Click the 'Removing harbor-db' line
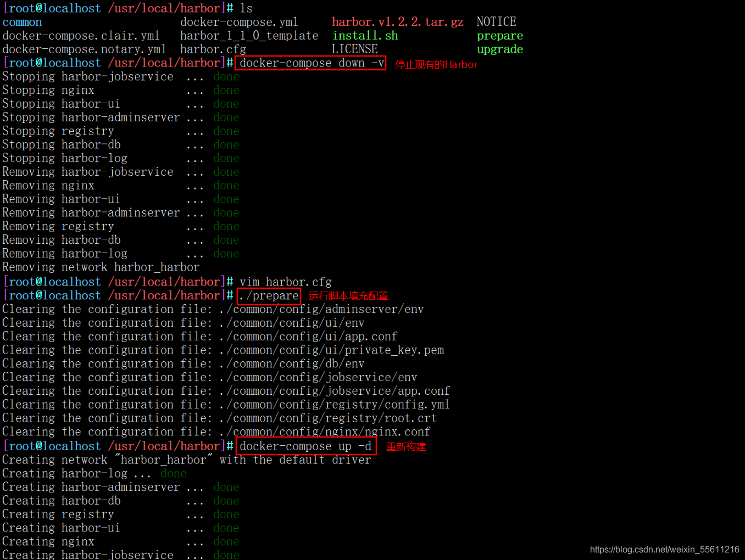 (121, 240)
